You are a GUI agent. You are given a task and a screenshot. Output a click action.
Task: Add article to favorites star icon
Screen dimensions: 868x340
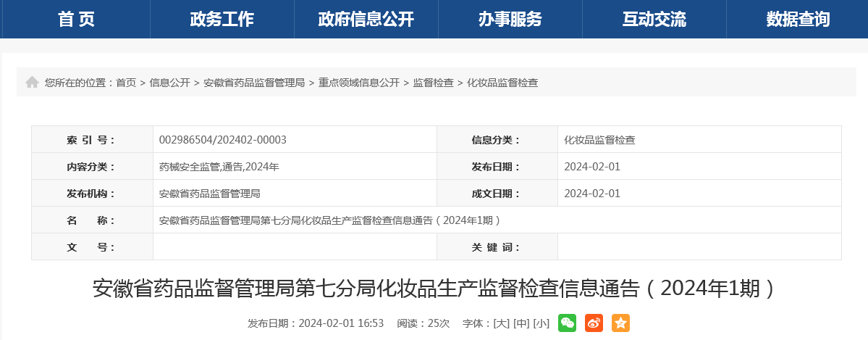click(x=620, y=323)
